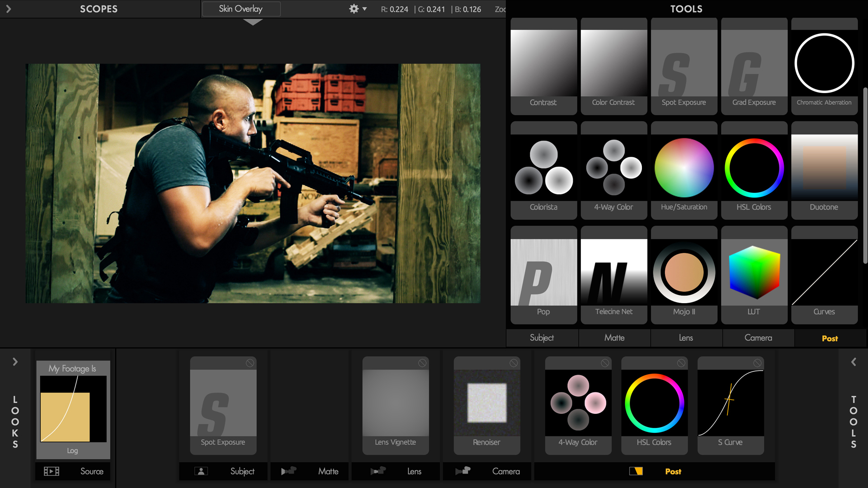Click the Source footage button
The image size is (868, 488).
tap(73, 471)
